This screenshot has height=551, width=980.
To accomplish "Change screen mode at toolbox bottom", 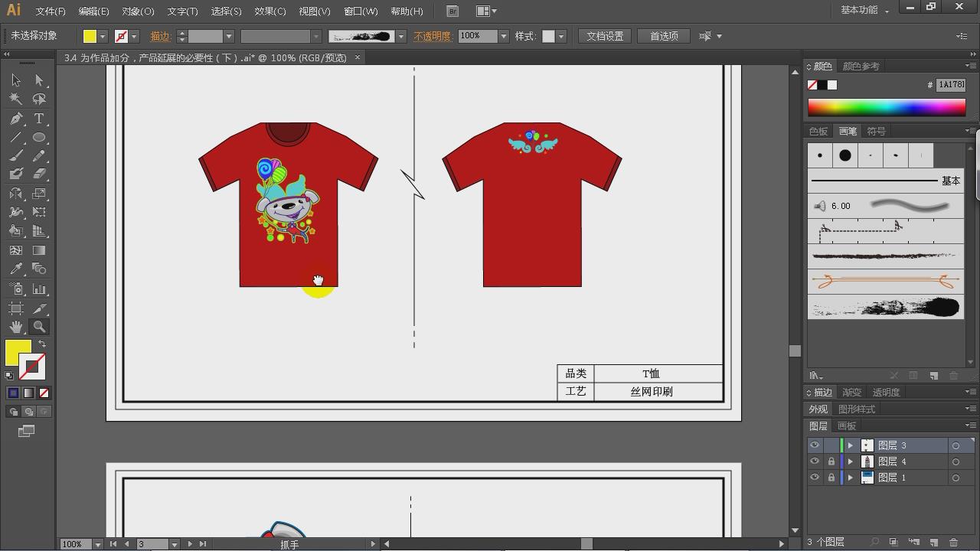I will (x=27, y=432).
